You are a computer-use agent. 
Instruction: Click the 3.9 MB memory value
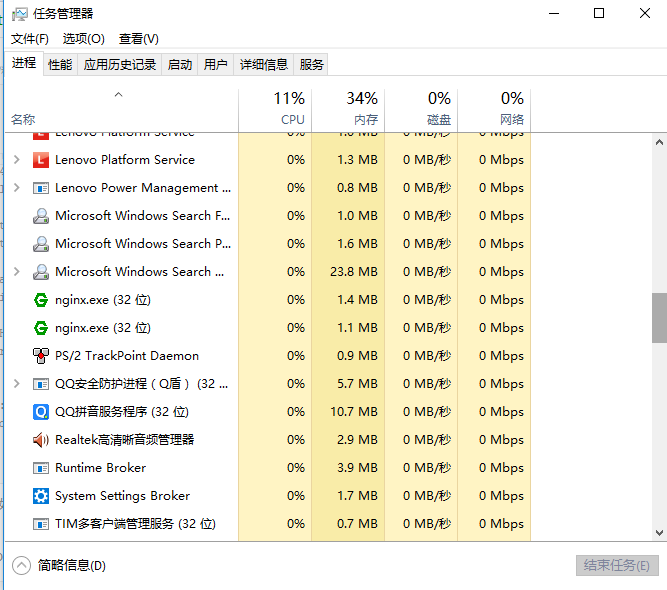357,468
